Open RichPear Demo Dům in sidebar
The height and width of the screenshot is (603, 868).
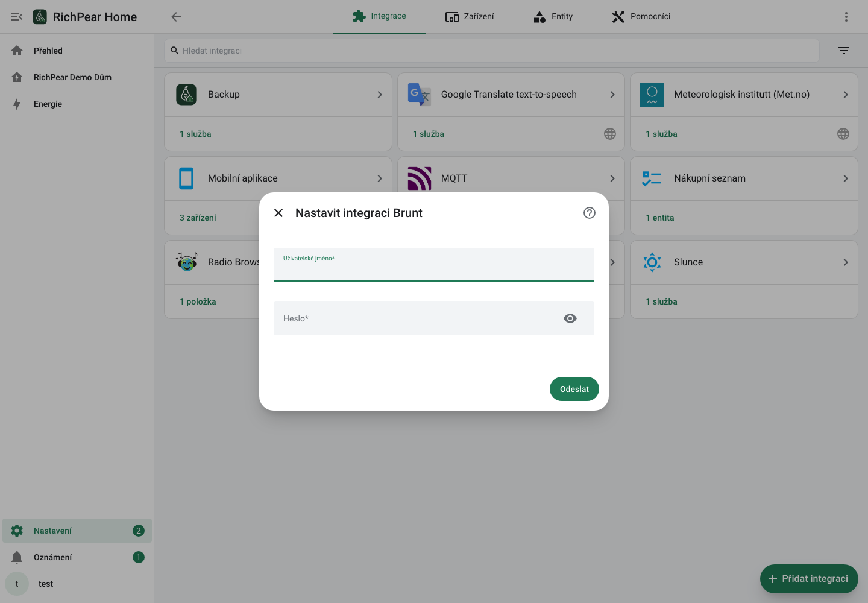tap(77, 77)
